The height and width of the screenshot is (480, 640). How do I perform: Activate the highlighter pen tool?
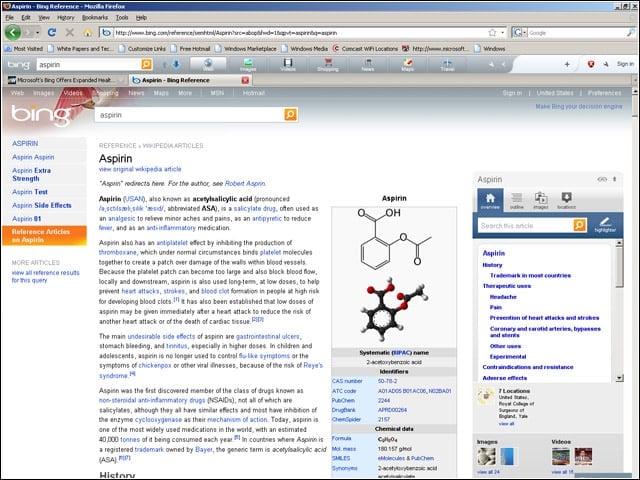pyautogui.click(x=605, y=225)
